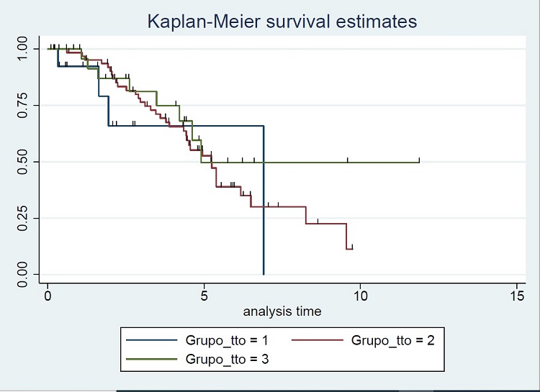Click the blue curve's vertical drop to zero

264,216
